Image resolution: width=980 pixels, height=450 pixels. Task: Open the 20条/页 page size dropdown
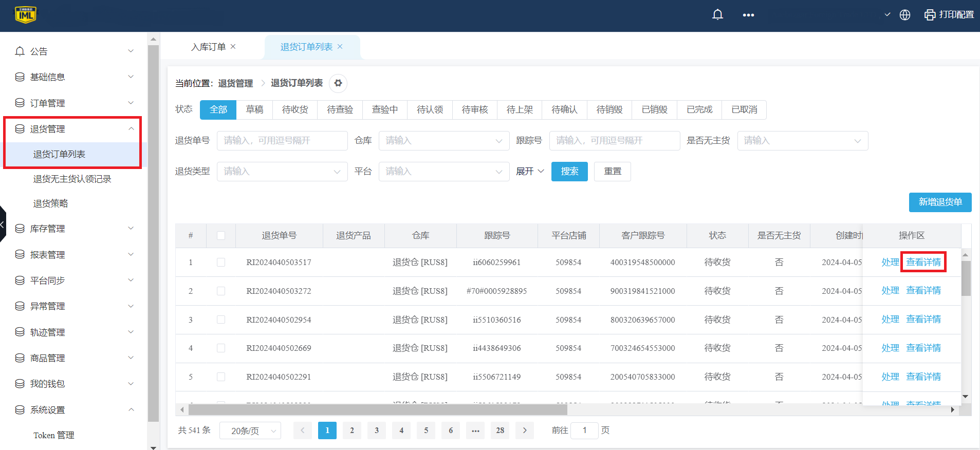coord(250,430)
